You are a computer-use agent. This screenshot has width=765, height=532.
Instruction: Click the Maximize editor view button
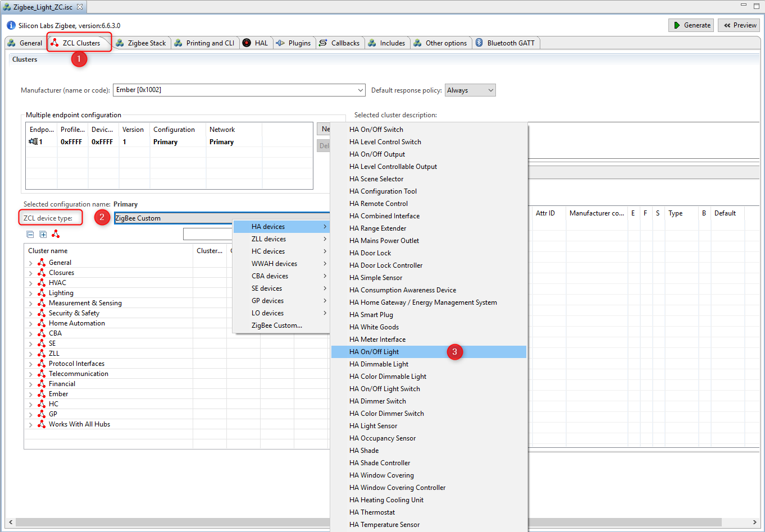click(756, 6)
